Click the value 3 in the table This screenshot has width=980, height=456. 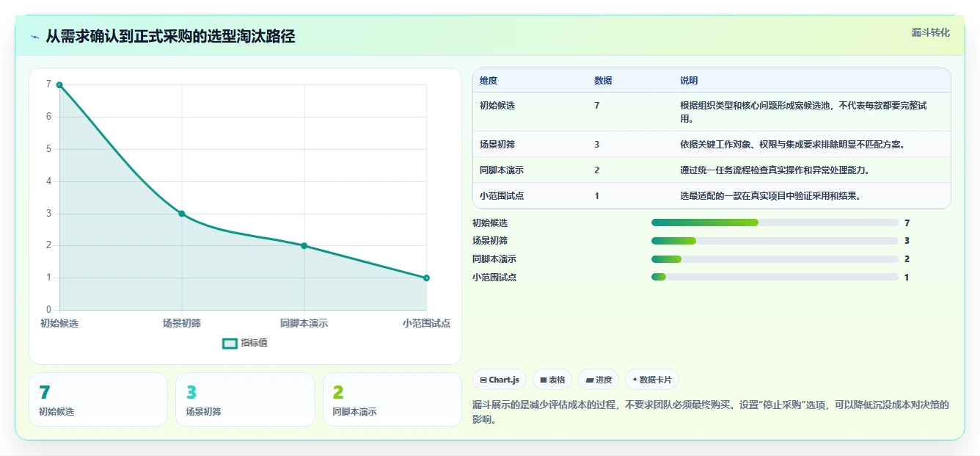click(x=597, y=145)
